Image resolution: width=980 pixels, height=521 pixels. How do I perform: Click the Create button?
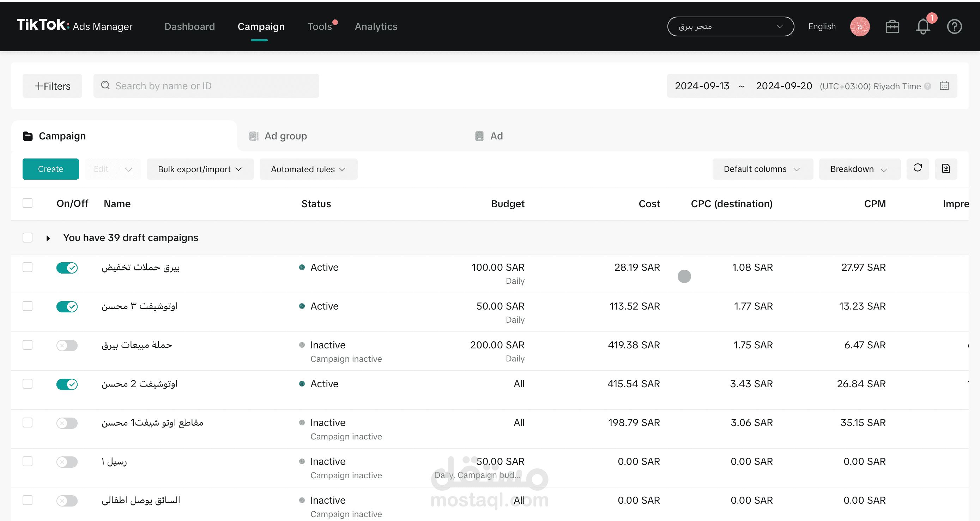50,169
